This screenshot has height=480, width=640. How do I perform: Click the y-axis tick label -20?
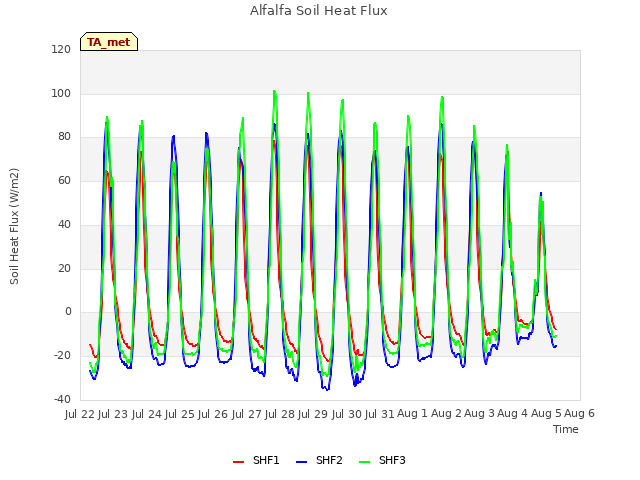pos(62,356)
